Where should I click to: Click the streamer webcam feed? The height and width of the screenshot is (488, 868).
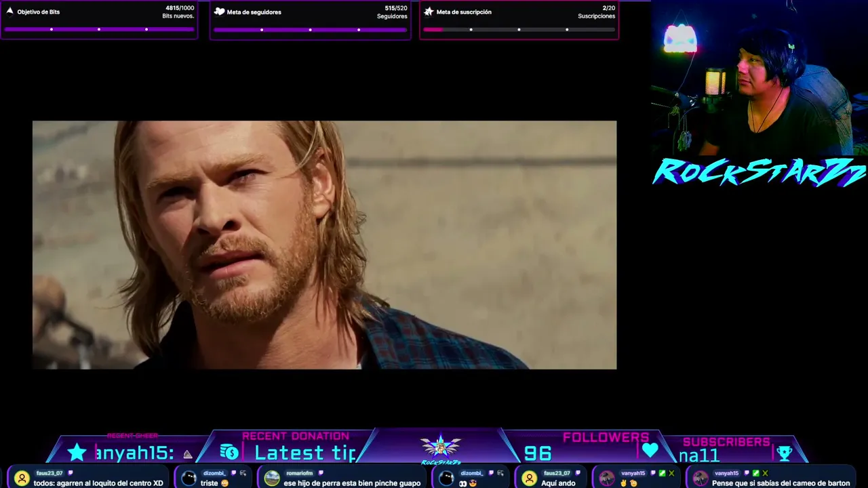click(759, 78)
